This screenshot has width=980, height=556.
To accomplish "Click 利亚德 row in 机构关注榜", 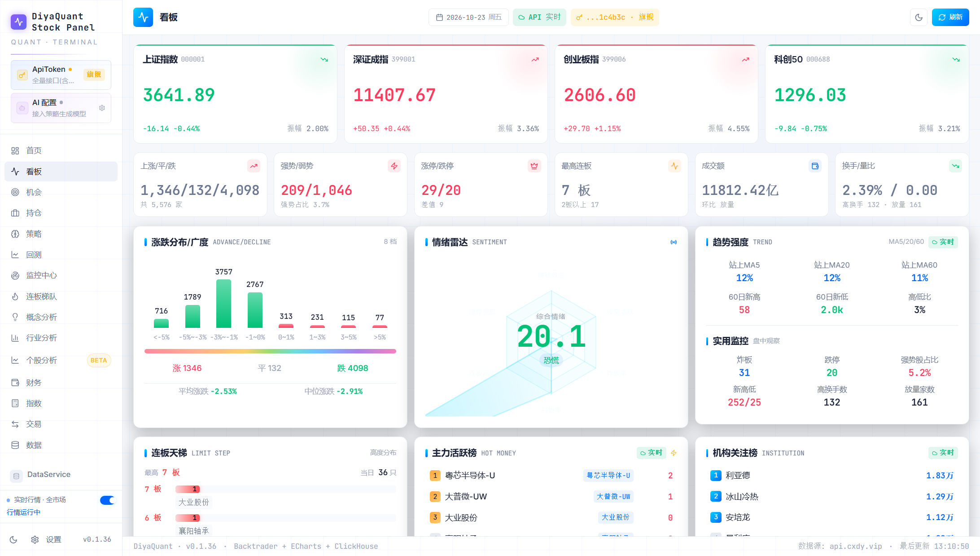I will [x=832, y=475].
